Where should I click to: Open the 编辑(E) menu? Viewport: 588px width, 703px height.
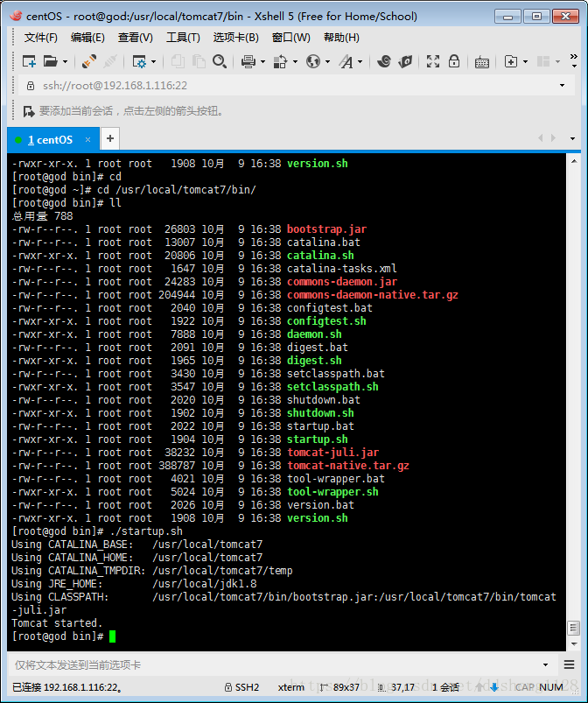tap(87, 38)
